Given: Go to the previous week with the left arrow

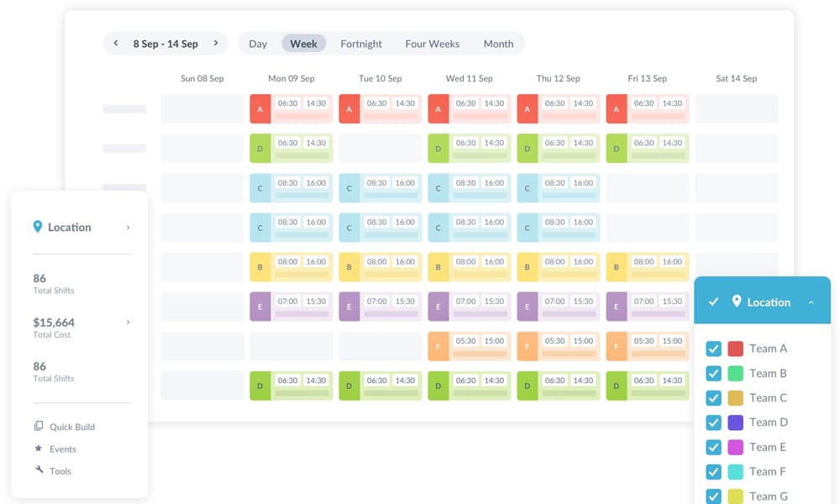Looking at the screenshot, I should pyautogui.click(x=115, y=42).
